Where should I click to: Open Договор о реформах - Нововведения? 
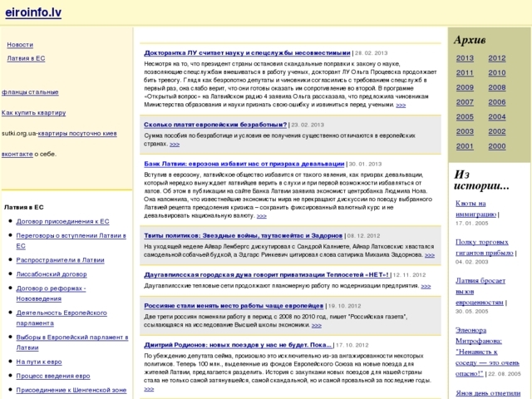click(51, 293)
